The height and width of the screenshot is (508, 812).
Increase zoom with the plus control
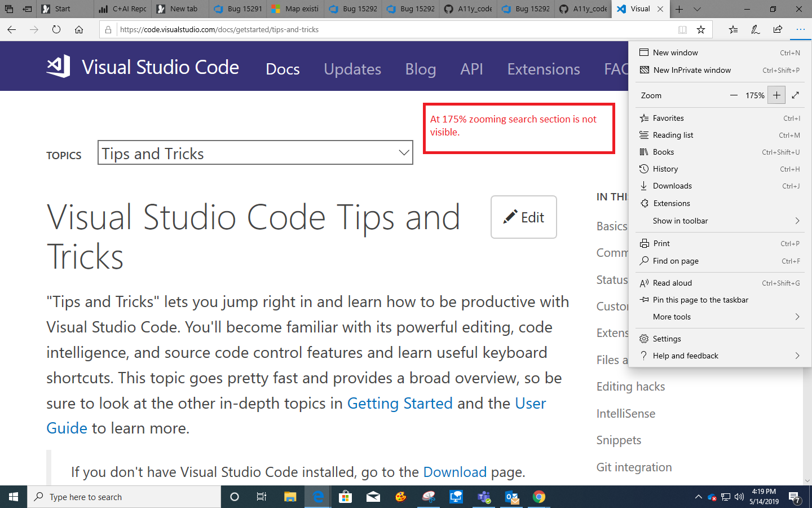(x=776, y=95)
